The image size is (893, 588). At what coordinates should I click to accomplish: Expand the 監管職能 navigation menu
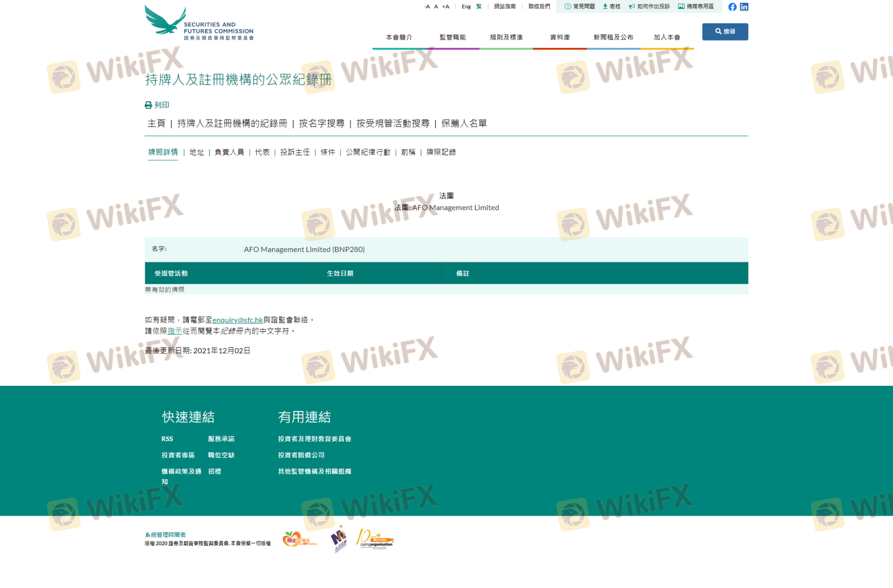pyautogui.click(x=452, y=37)
